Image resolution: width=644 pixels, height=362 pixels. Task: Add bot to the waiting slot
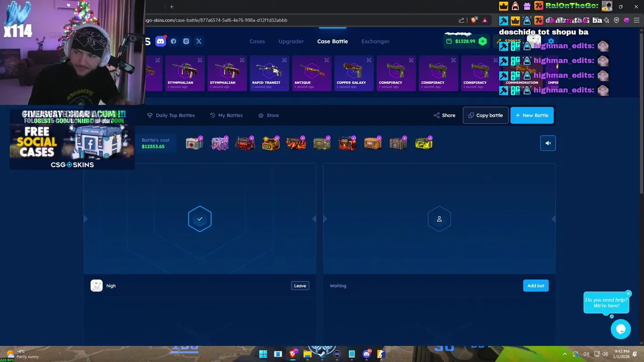(x=536, y=286)
